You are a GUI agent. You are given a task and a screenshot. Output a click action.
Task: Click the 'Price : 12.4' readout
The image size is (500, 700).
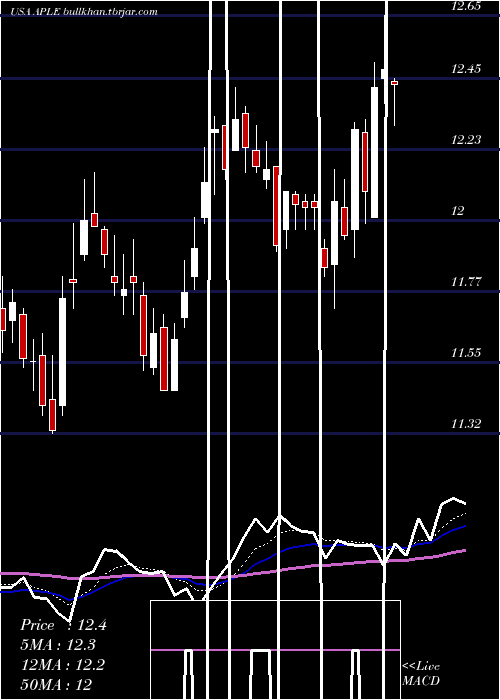coord(63,625)
